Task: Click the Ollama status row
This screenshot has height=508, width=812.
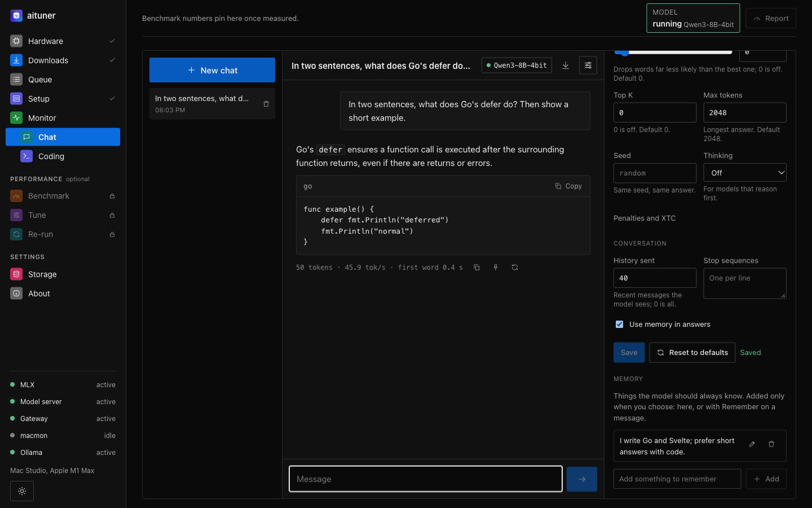Action: pyautogui.click(x=63, y=453)
